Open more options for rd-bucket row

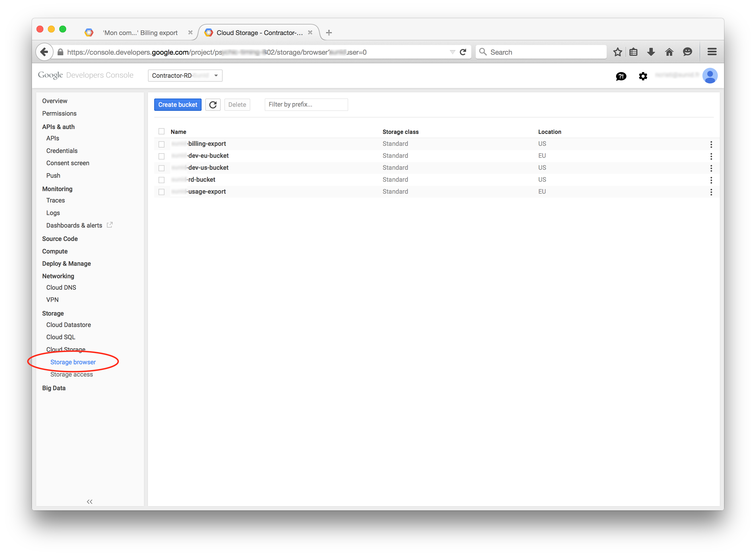(711, 180)
